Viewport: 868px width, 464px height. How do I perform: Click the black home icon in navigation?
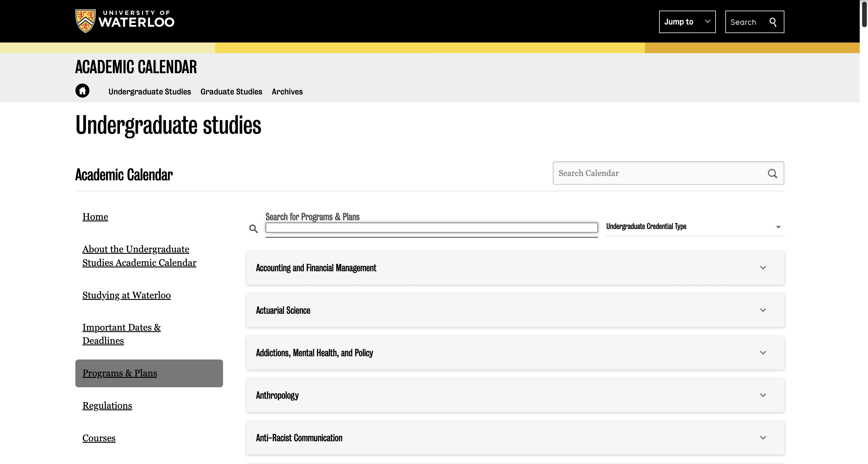click(82, 91)
